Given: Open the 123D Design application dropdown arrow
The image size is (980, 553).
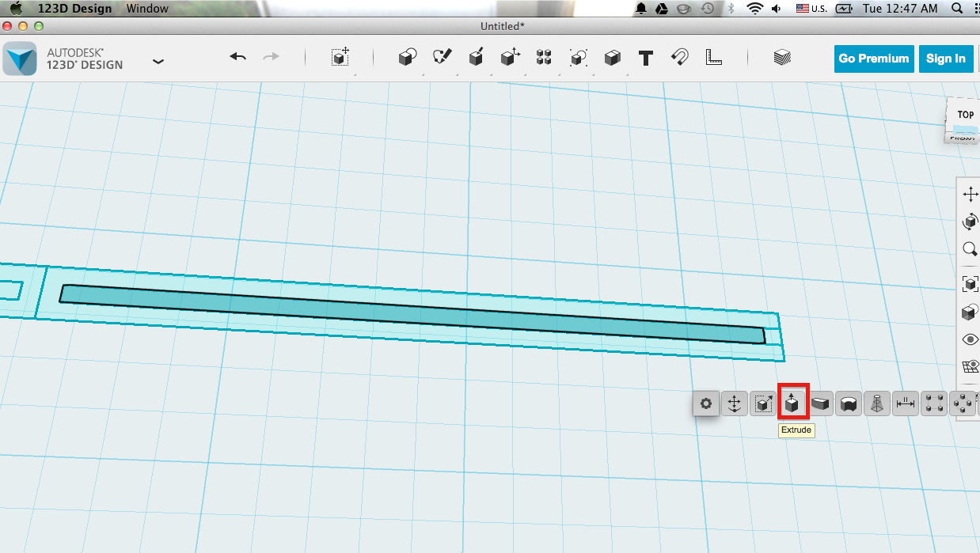Looking at the screenshot, I should 158,61.
